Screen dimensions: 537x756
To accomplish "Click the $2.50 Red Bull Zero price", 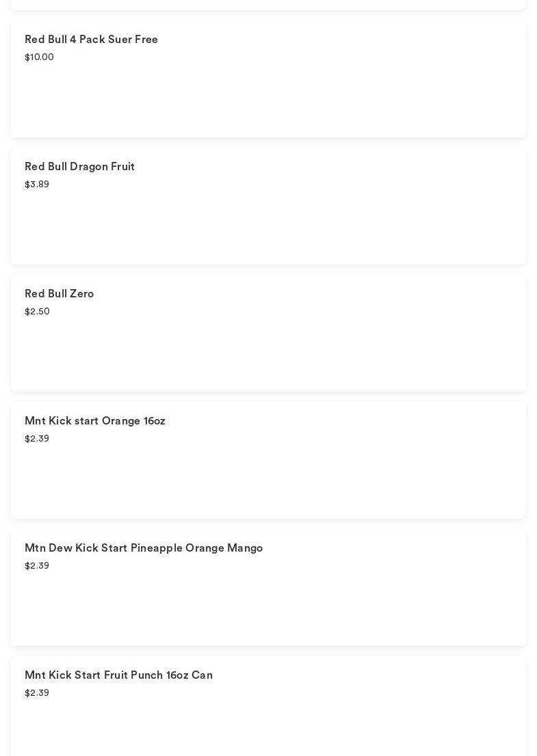I will pos(37,312).
